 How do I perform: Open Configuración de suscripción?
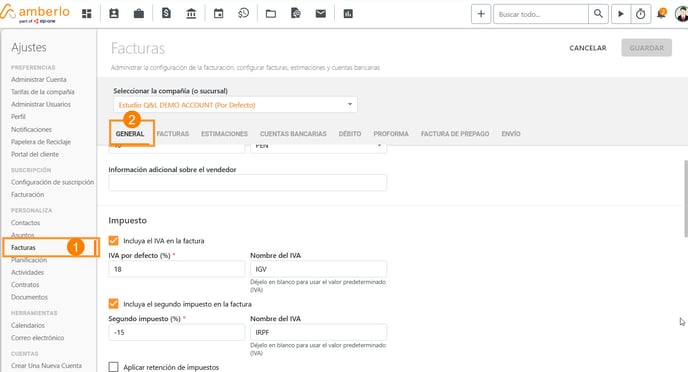point(52,182)
